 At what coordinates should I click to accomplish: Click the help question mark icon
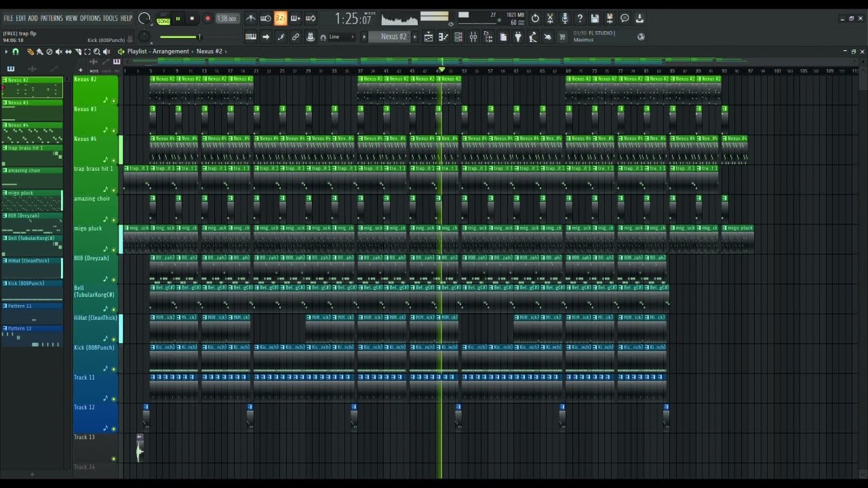click(580, 18)
